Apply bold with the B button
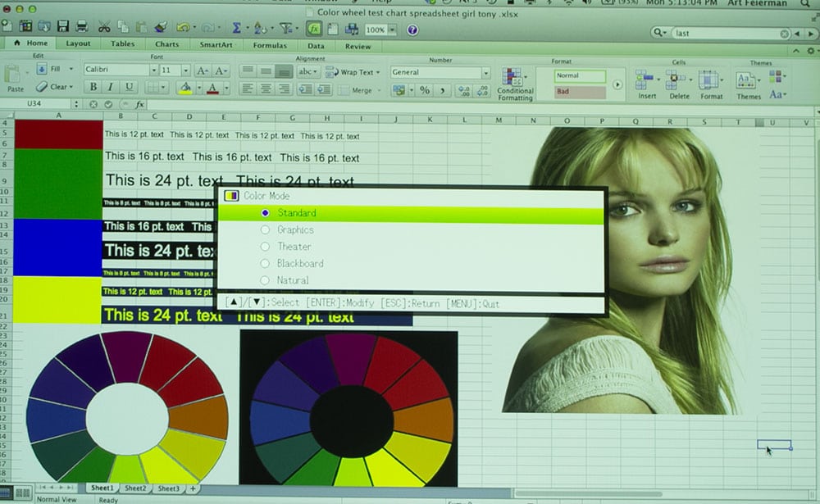Image resolution: width=820 pixels, height=504 pixels. 93,87
